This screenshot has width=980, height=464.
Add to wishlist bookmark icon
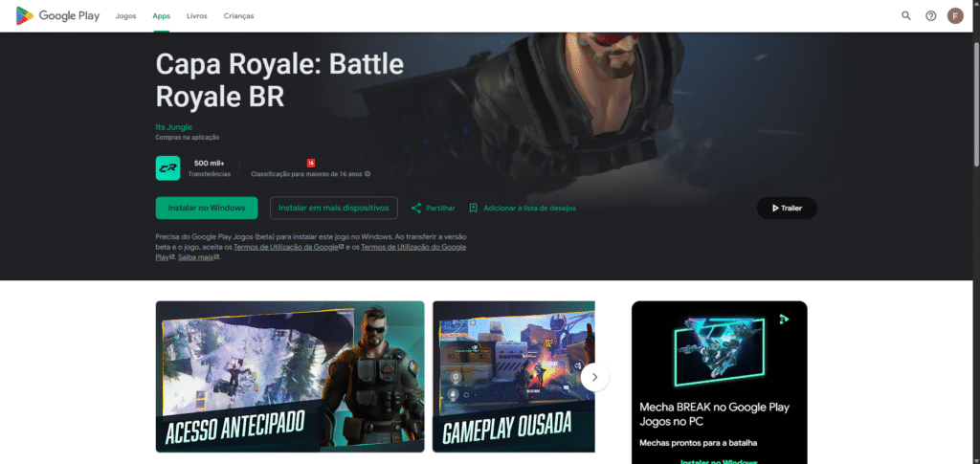pos(473,208)
